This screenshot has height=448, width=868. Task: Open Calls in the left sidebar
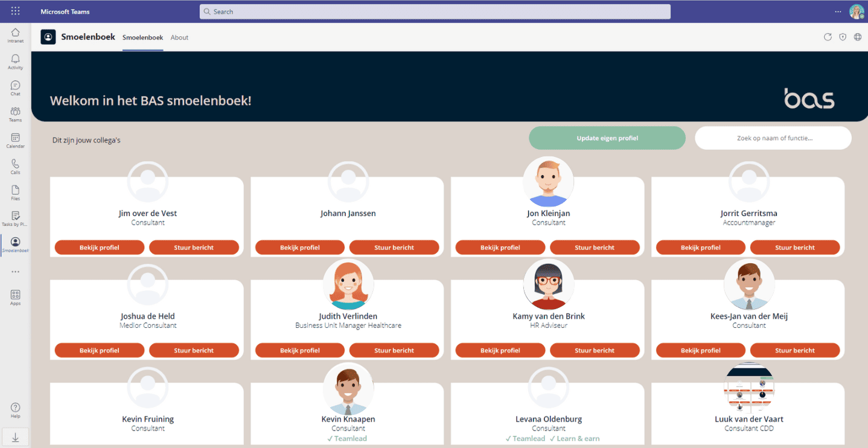(x=15, y=166)
